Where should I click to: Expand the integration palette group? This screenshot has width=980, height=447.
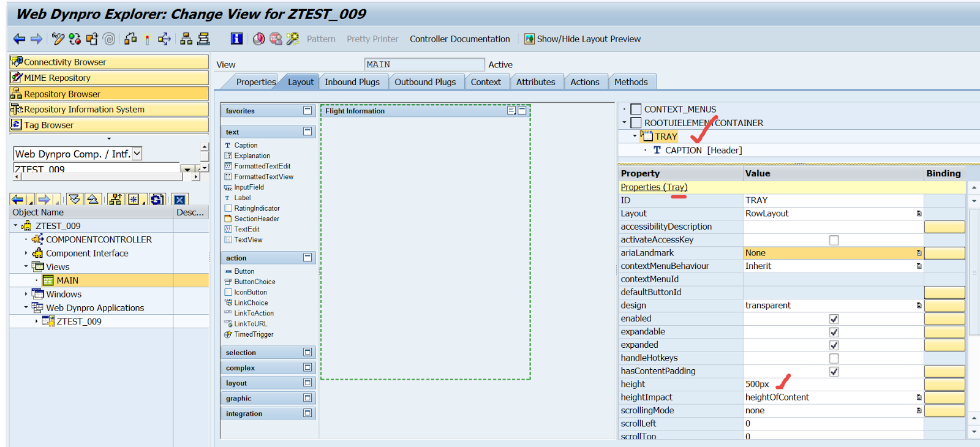tap(307, 413)
